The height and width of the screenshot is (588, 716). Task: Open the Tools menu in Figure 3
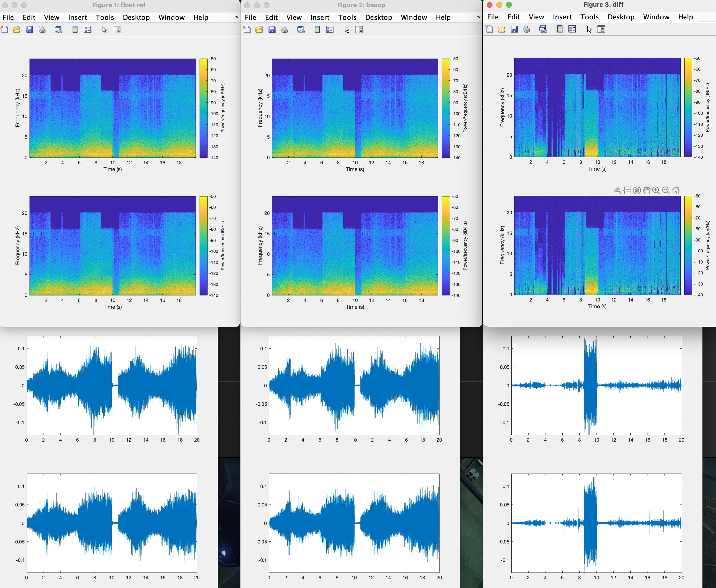coord(589,17)
